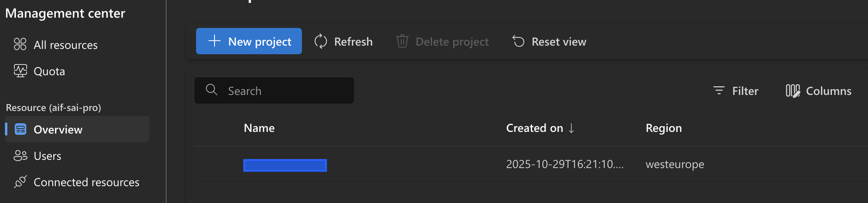Open the highlighted project name link
The height and width of the screenshot is (203, 868).
click(x=285, y=165)
